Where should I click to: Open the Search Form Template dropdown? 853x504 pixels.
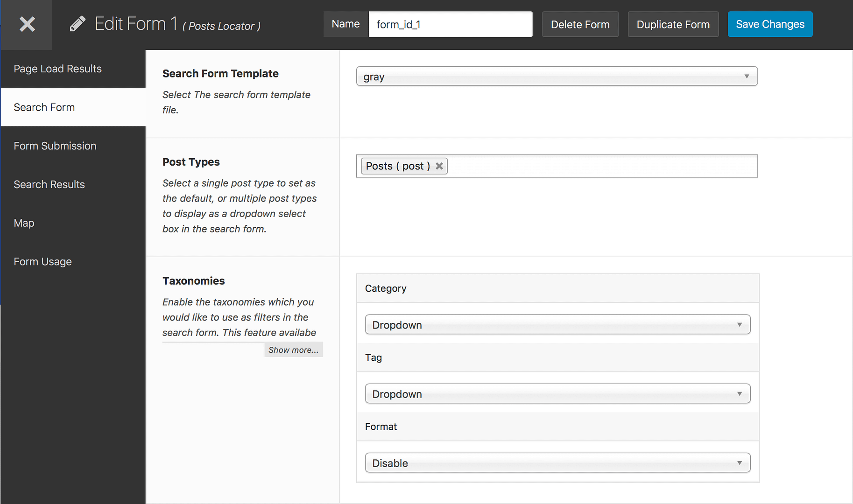[x=557, y=77]
